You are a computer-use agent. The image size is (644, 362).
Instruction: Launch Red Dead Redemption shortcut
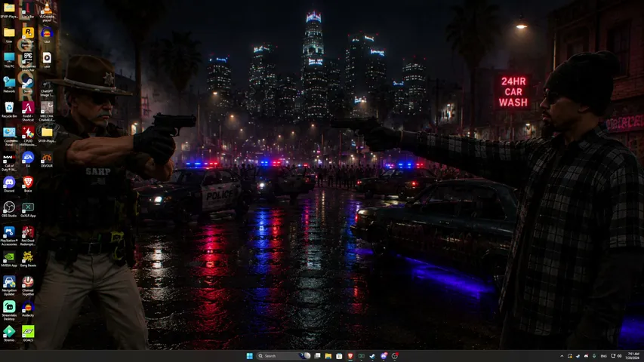tap(28, 236)
